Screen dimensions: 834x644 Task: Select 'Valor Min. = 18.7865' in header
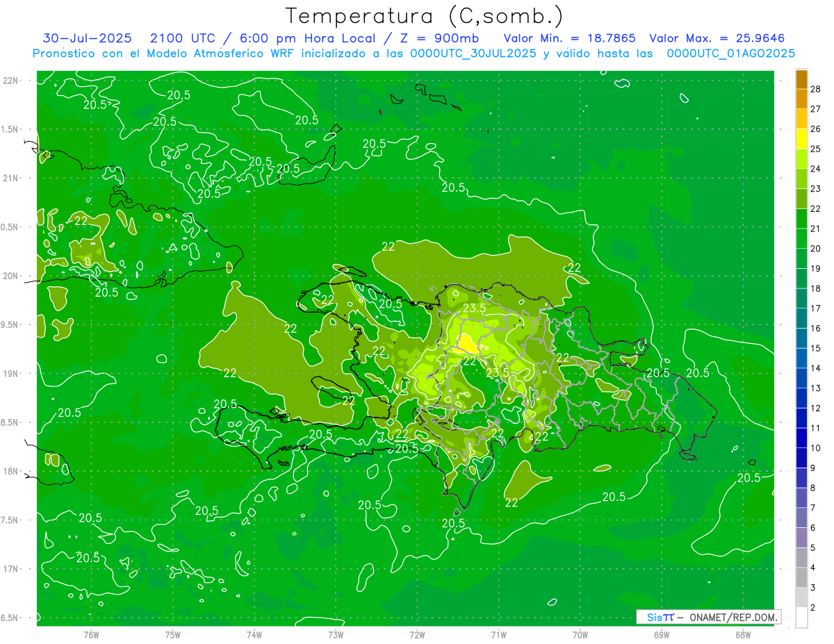point(570,38)
